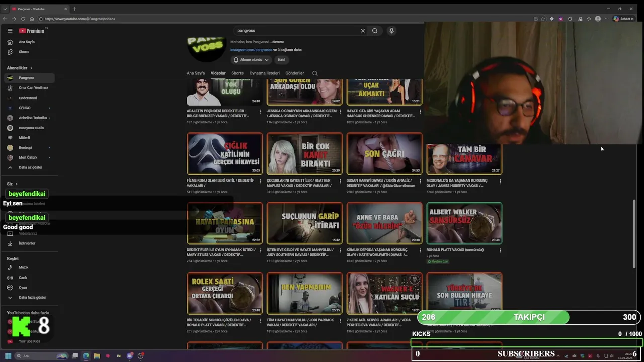The width and height of the screenshot is (644, 362).
Task: Open the browser settings ellipsis menu
Action: click(606, 19)
